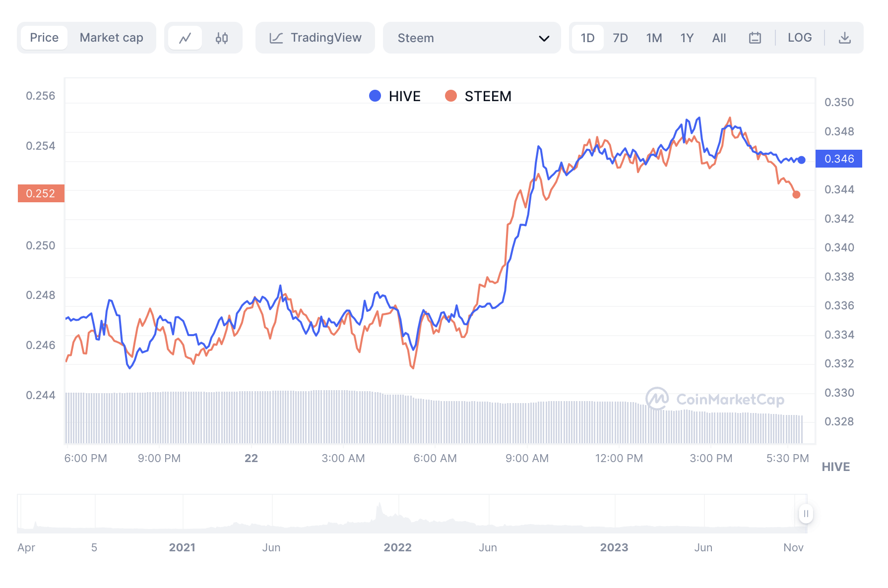
Task: Click the range slider handle at Nov
Action: click(806, 514)
